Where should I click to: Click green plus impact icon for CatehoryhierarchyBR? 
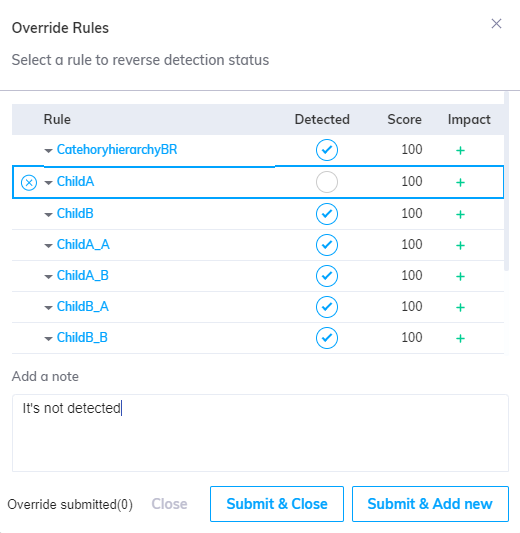(x=460, y=150)
